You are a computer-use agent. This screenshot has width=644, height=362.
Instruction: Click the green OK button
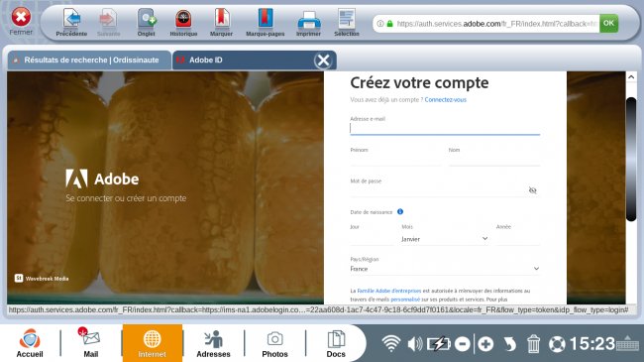608,23
